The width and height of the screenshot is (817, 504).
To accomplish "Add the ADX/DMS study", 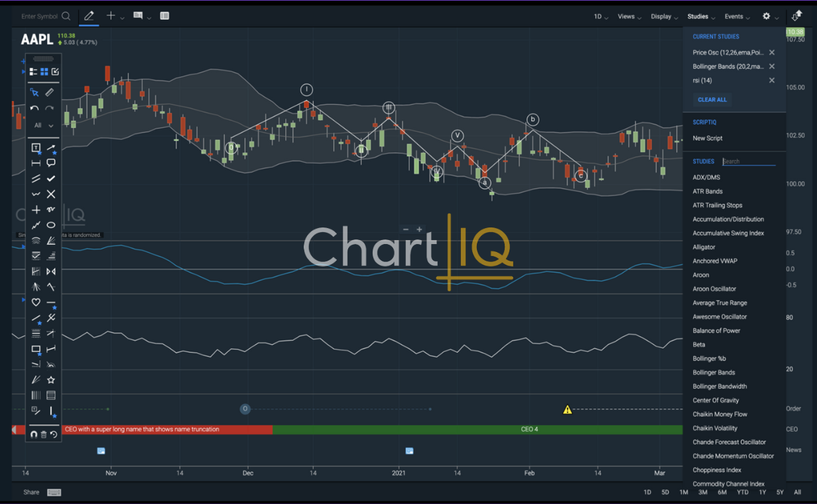I will [706, 178].
